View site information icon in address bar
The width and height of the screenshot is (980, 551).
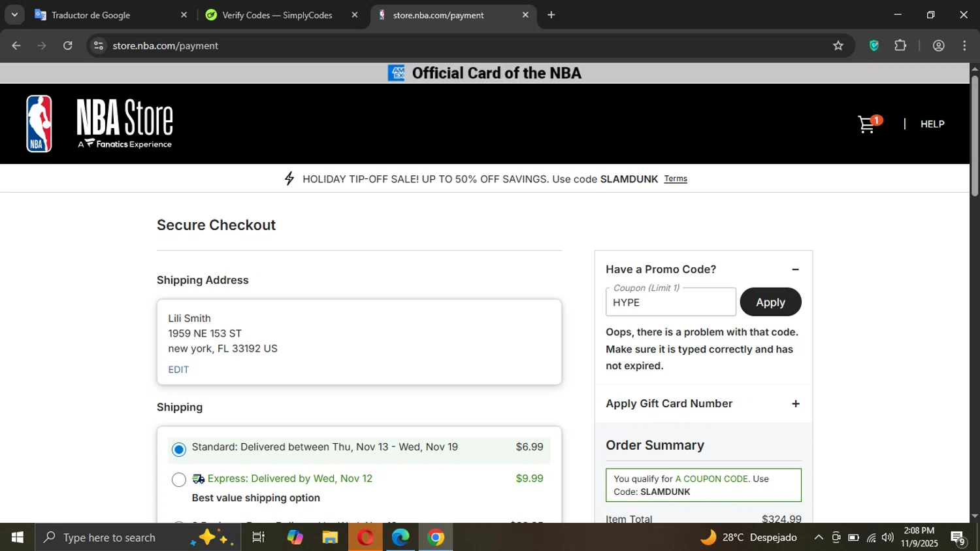pyautogui.click(x=99, y=46)
